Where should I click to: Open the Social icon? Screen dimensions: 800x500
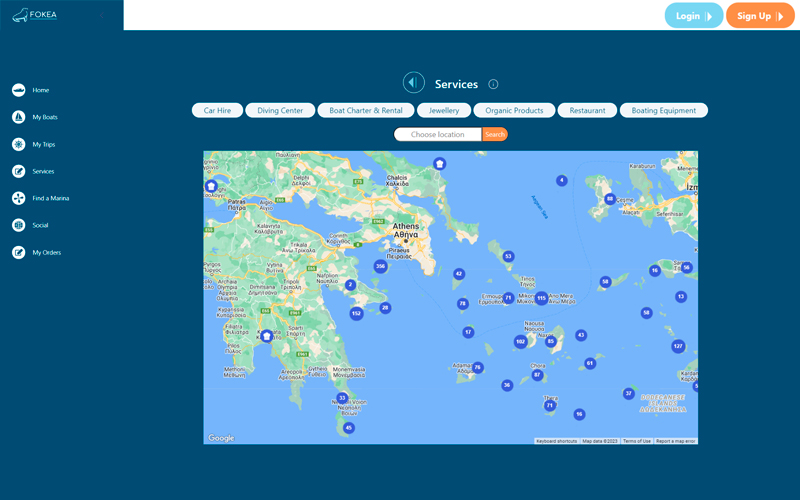18,225
